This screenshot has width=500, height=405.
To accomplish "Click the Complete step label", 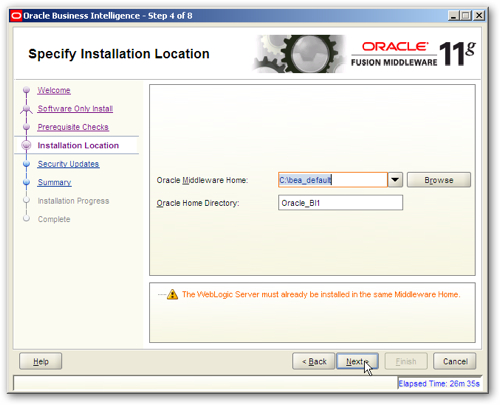I will [54, 219].
